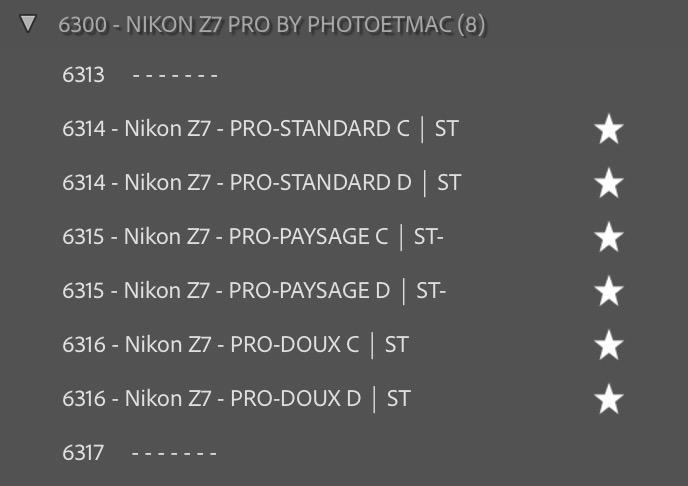Toggle favorite star for PRO-PAYSAGE D
The height and width of the screenshot is (486, 688).
609,291
